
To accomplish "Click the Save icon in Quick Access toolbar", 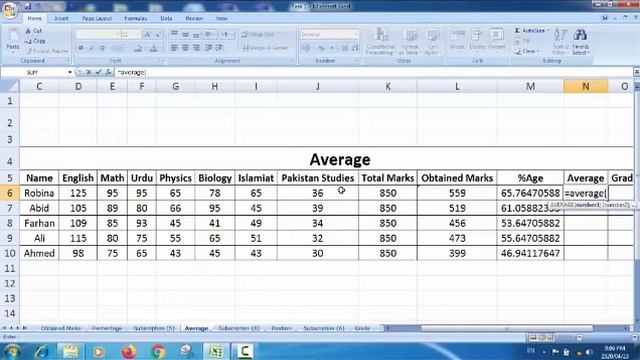I will coord(28,7).
